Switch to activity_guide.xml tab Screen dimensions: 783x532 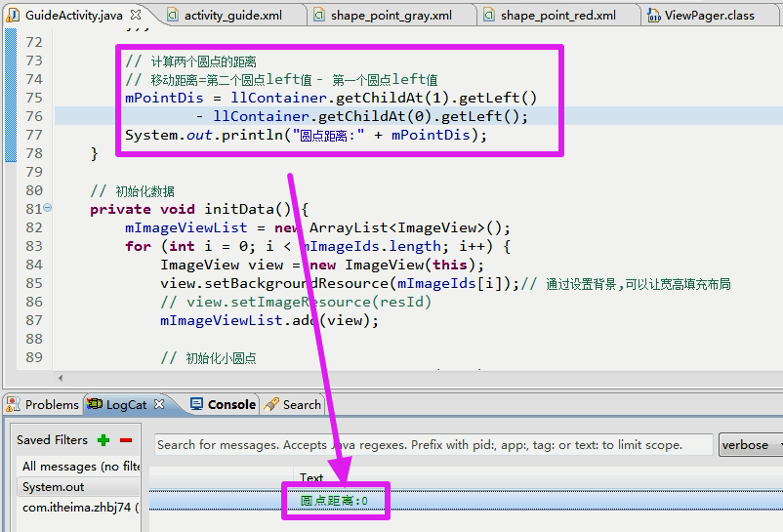(x=232, y=15)
